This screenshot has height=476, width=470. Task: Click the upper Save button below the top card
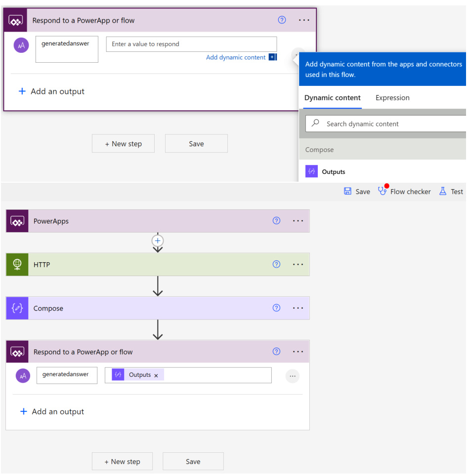click(196, 144)
